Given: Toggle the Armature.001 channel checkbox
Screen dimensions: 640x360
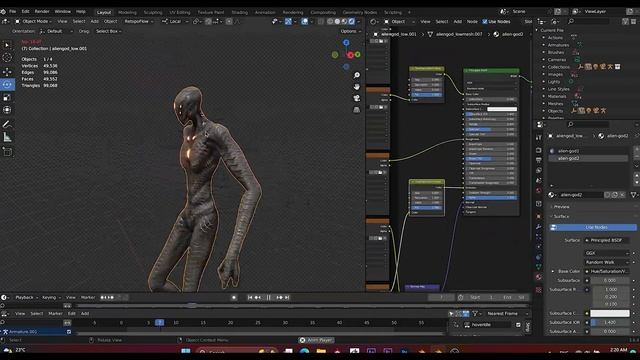Looking at the screenshot, I should click(x=69, y=332).
